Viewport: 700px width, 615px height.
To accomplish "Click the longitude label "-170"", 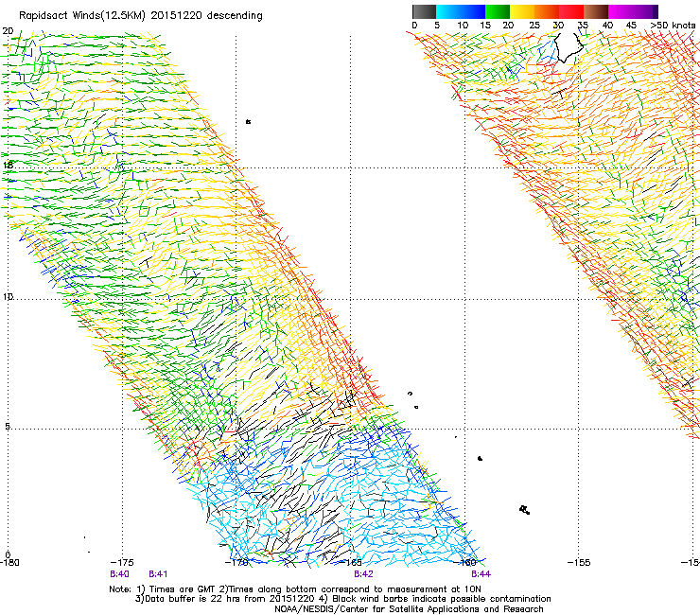I will [236, 562].
